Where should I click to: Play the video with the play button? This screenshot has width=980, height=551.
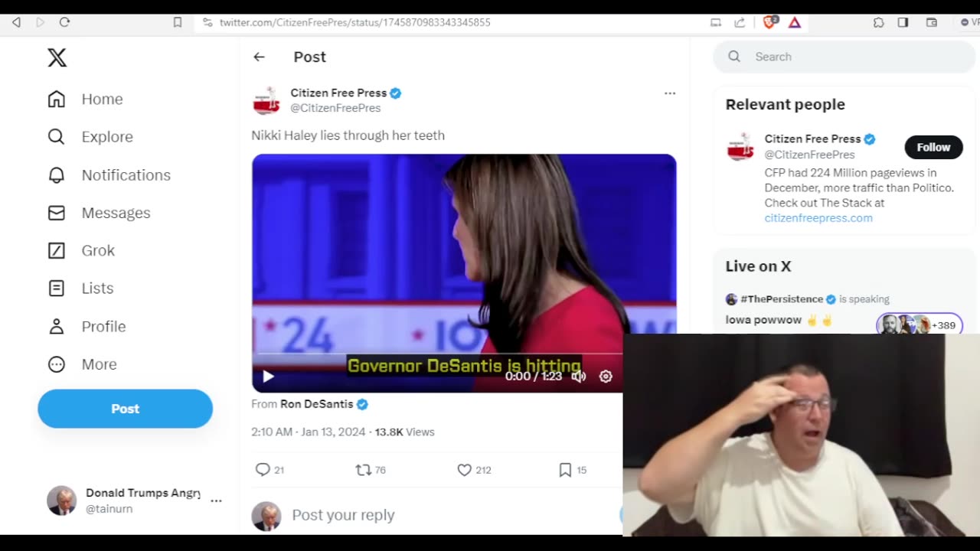[x=268, y=377]
